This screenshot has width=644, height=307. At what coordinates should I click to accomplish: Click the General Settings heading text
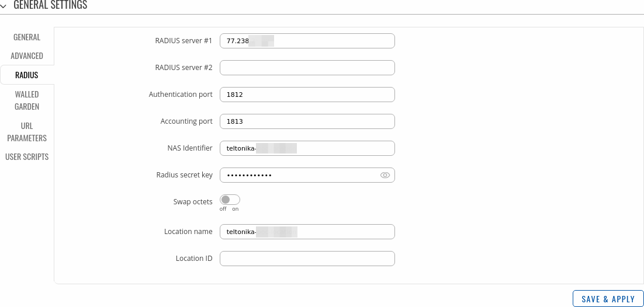[x=50, y=5]
